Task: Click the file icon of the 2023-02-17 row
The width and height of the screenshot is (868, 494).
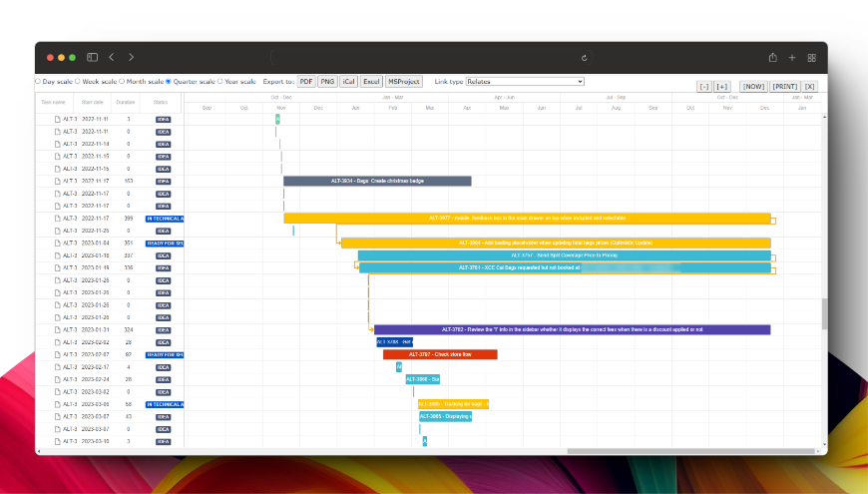Action: click(57, 367)
